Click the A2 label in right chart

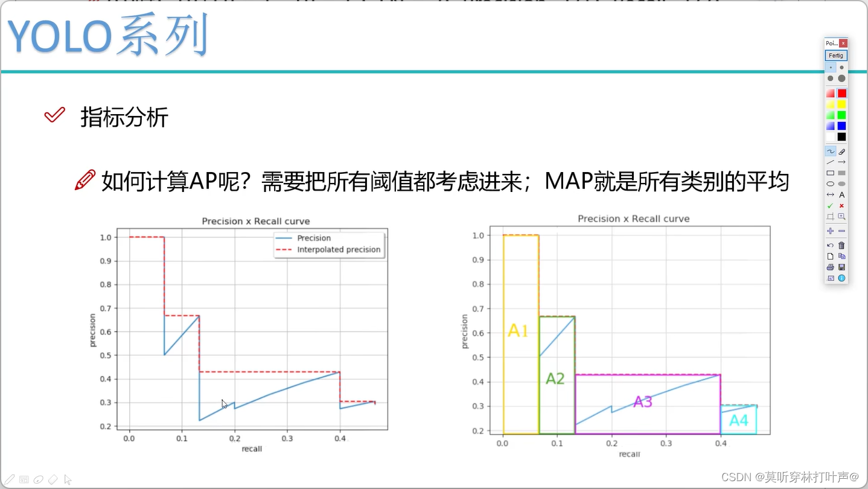pos(555,379)
